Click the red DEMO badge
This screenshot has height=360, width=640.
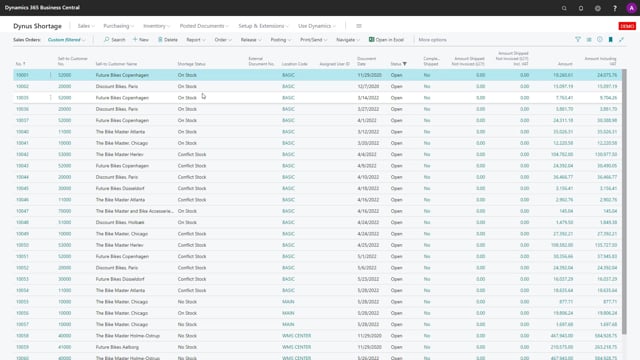click(627, 26)
